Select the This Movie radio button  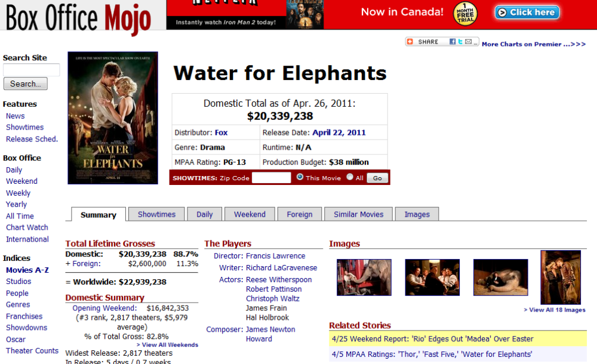(300, 177)
